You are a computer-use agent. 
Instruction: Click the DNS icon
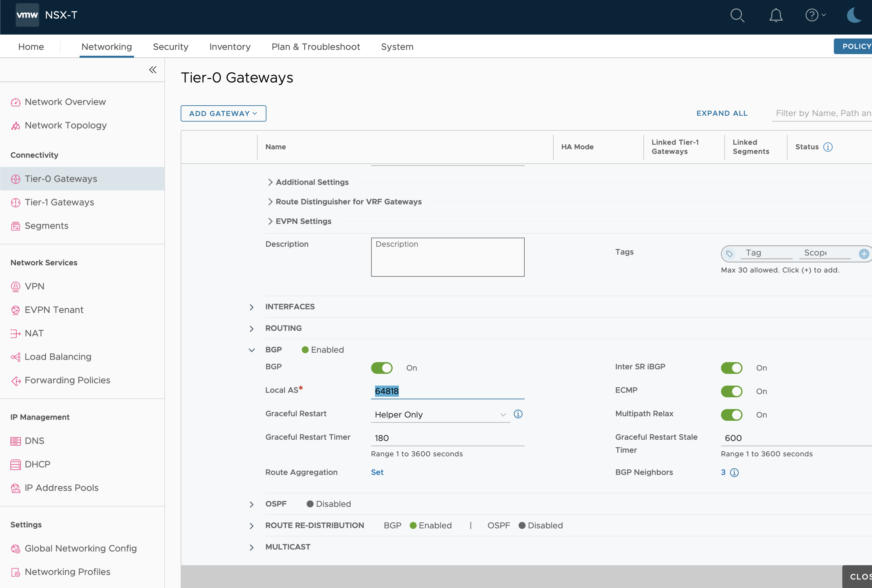[x=15, y=441]
